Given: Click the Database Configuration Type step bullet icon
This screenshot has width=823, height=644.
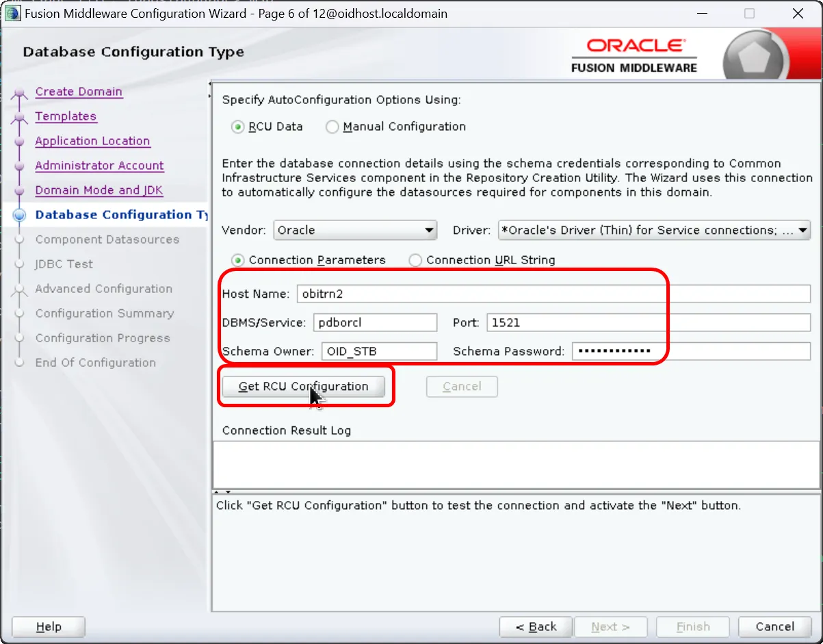Looking at the screenshot, I should point(20,215).
